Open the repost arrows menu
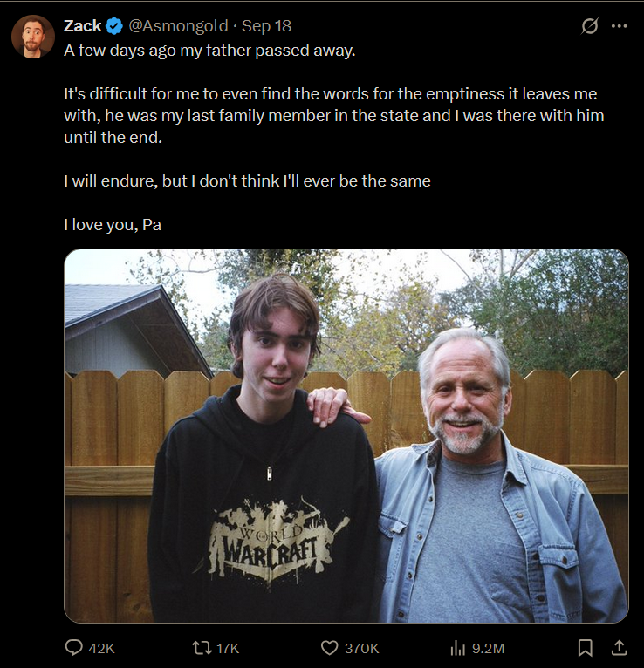 [200, 648]
